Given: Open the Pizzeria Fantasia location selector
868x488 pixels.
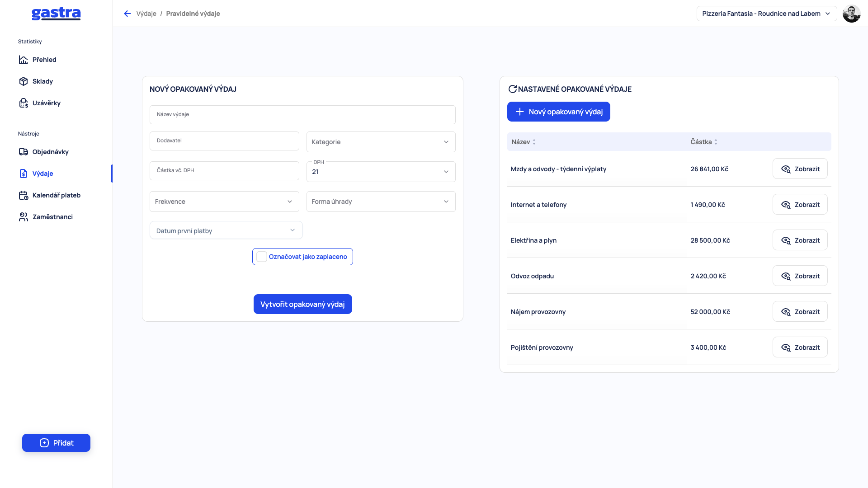Looking at the screenshot, I should (x=767, y=14).
